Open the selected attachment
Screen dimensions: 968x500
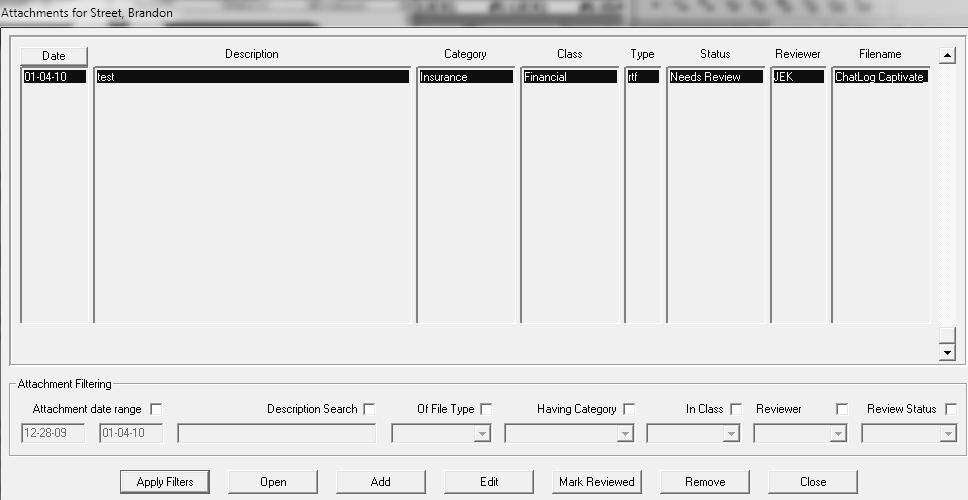click(x=273, y=482)
